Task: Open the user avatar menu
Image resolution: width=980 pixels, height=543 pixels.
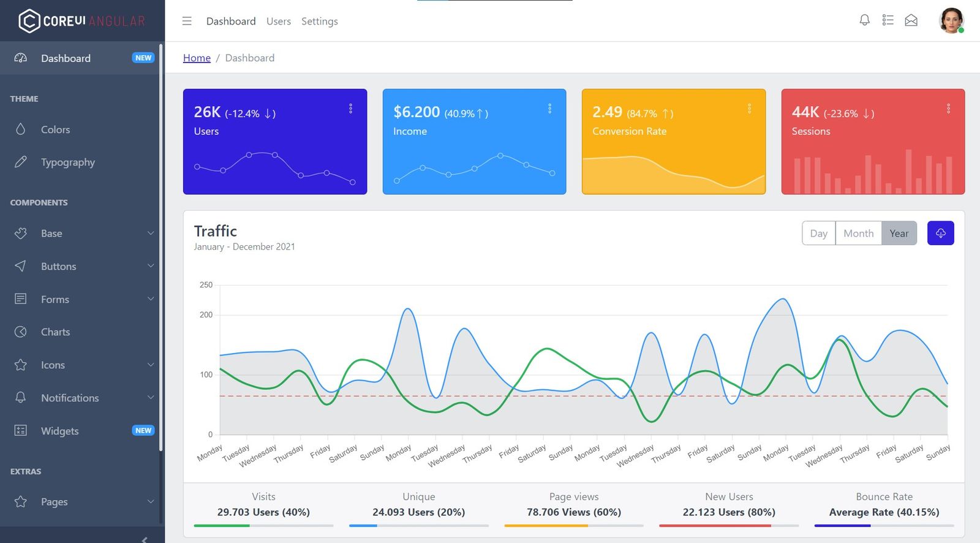Action: point(951,20)
